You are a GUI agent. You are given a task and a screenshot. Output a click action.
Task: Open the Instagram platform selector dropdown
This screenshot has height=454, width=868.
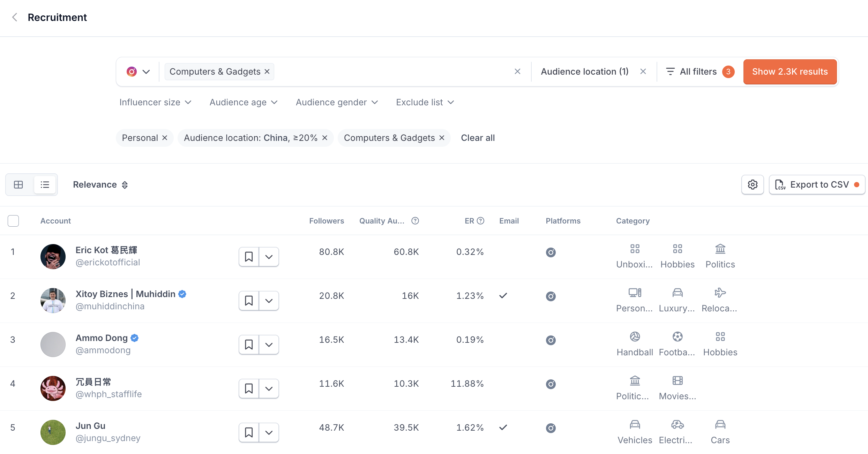(138, 72)
